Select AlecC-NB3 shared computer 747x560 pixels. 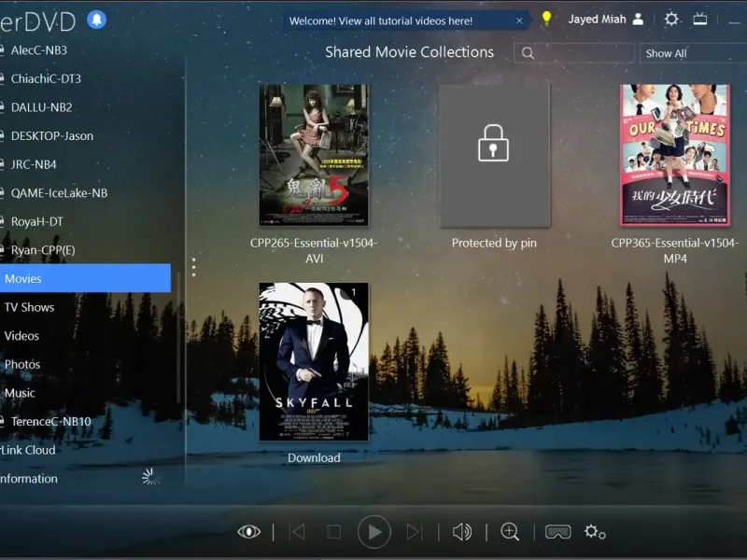[39, 50]
